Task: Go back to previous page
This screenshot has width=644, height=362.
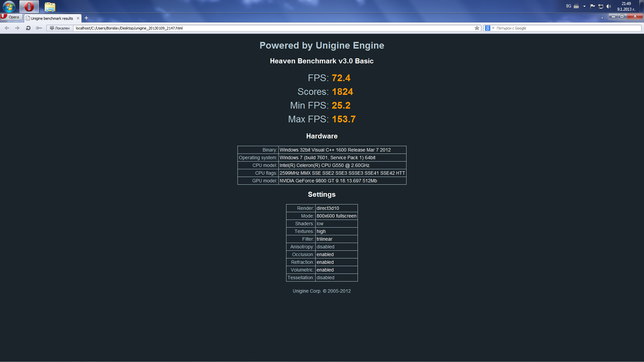Action: [7, 28]
